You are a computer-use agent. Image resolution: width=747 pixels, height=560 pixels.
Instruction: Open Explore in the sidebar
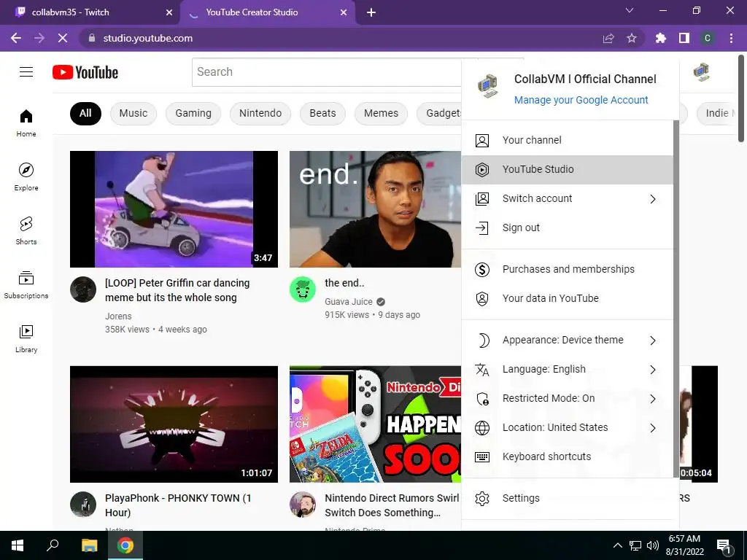point(26,176)
